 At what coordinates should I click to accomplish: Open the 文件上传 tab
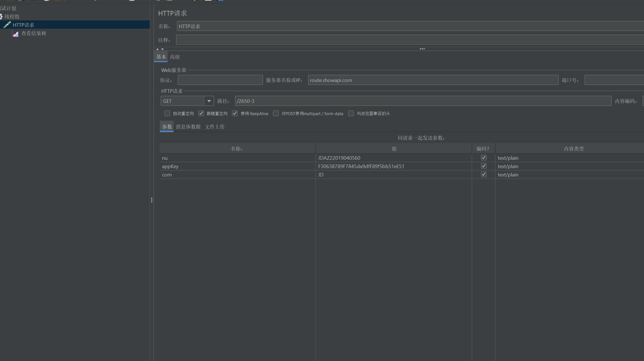pos(215,127)
